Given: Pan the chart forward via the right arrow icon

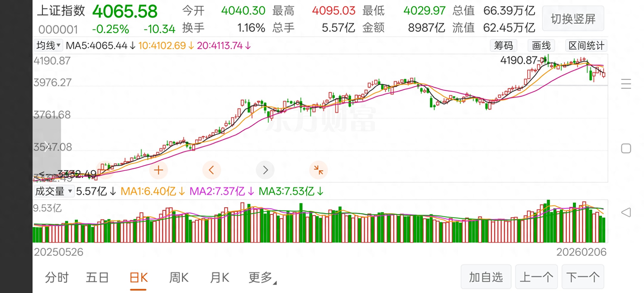Looking at the screenshot, I should [x=265, y=170].
